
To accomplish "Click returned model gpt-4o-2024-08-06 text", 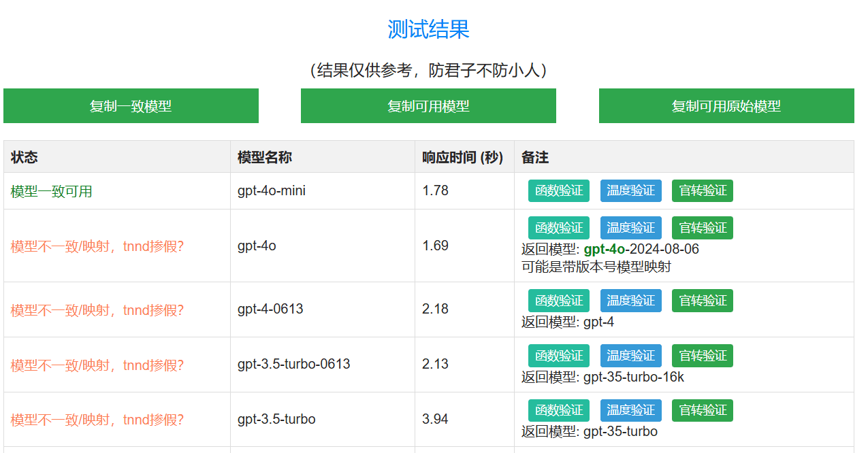I will click(641, 249).
